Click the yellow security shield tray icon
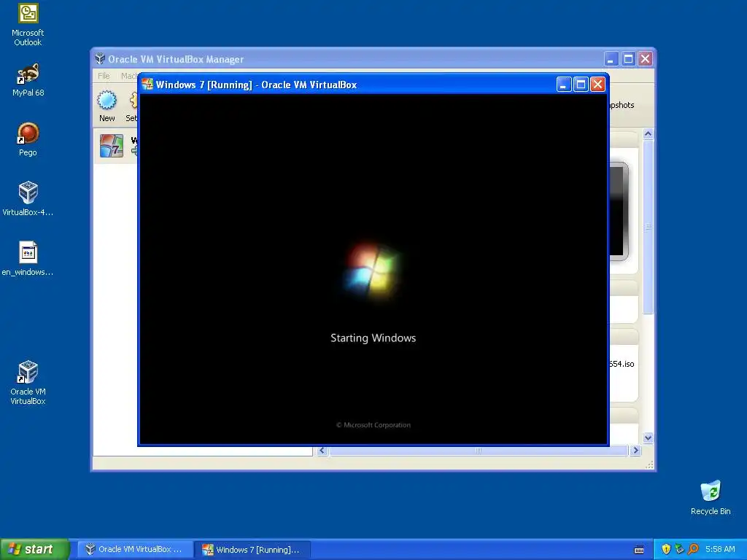747x560 pixels. point(666,549)
